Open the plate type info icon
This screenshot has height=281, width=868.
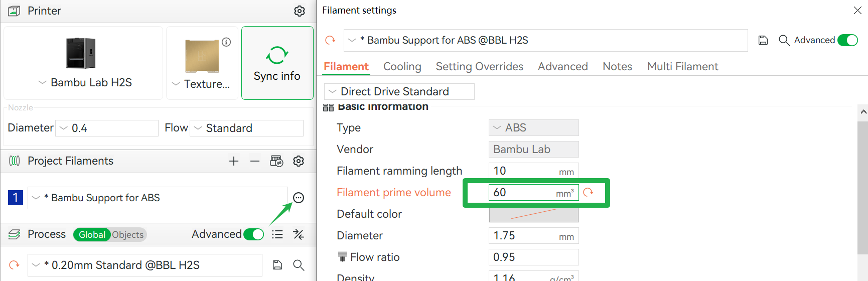click(226, 42)
